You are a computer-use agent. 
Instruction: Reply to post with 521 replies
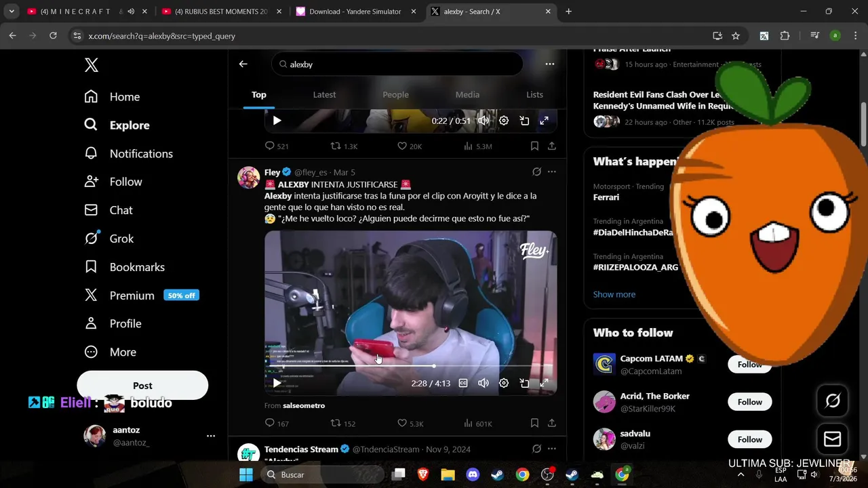[x=277, y=146]
